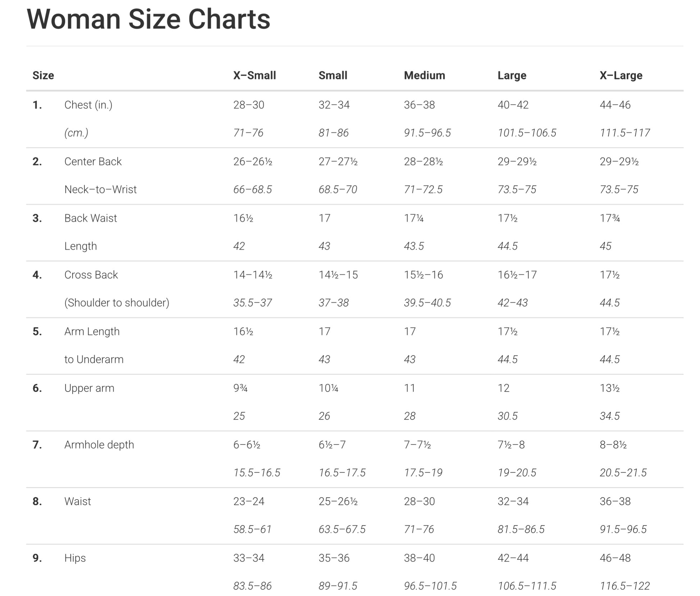Select the Armhole depth row label
This screenshot has height=596, width=700.
coord(99,445)
